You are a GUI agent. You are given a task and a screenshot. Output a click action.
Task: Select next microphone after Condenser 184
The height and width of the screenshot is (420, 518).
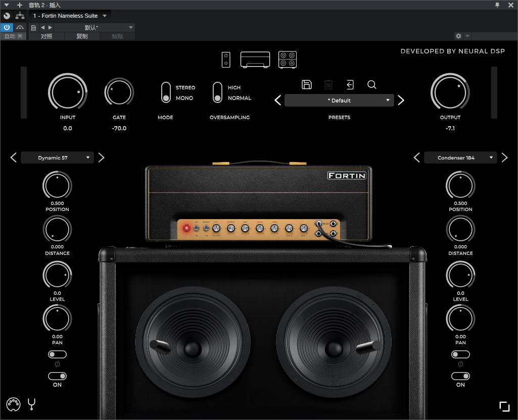point(504,157)
